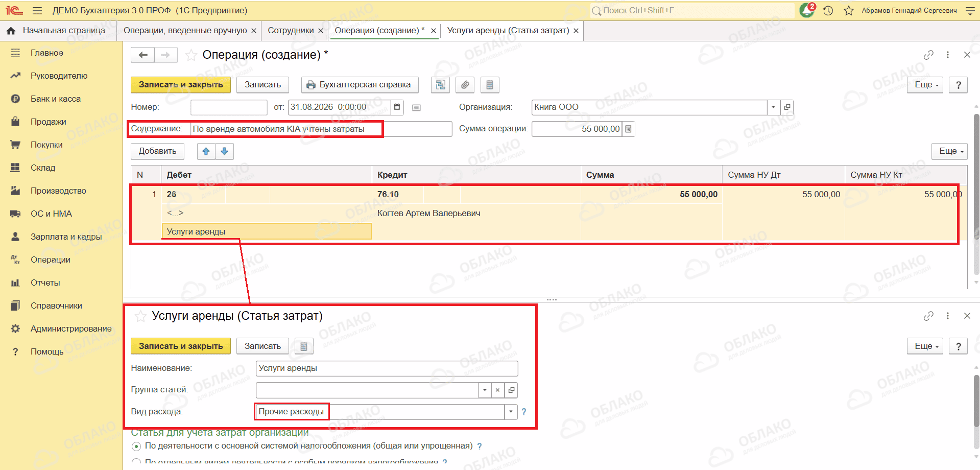Open the sections hamburger menu beside 1C logo
Image resolution: width=980 pixels, height=470 pixels.
point(37,10)
